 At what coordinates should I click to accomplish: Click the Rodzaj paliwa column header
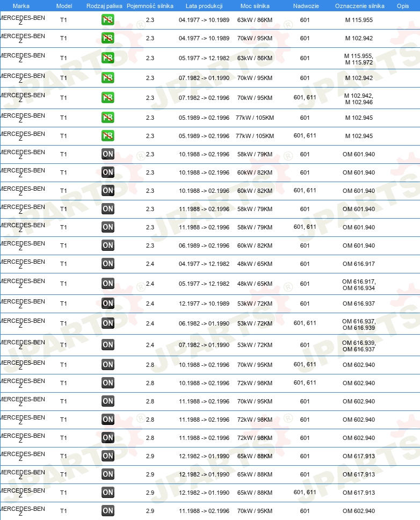click(x=104, y=6)
